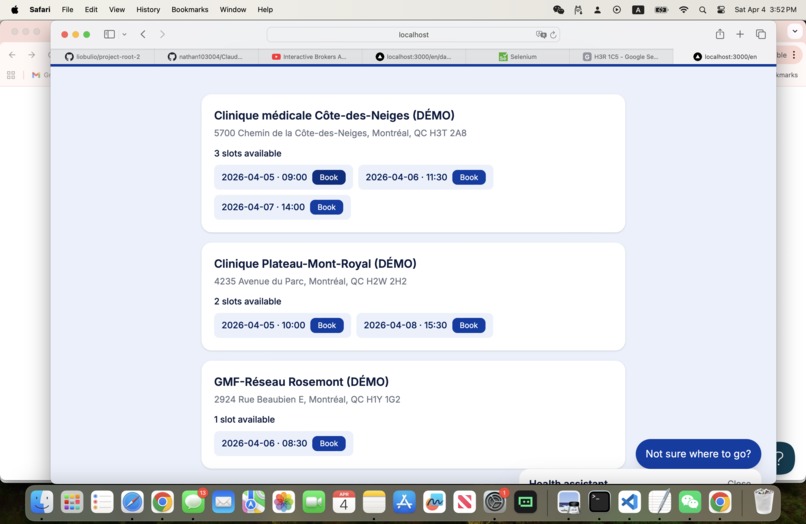Book the 2026-04-05 10:00 slot
Image resolution: width=806 pixels, height=524 pixels.
[327, 326]
